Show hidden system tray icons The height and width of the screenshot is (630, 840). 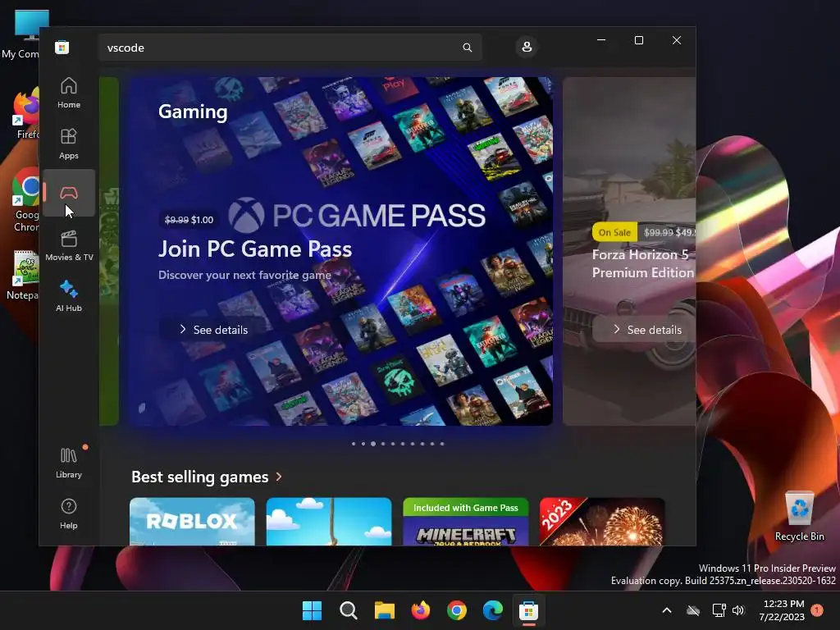[666, 610]
